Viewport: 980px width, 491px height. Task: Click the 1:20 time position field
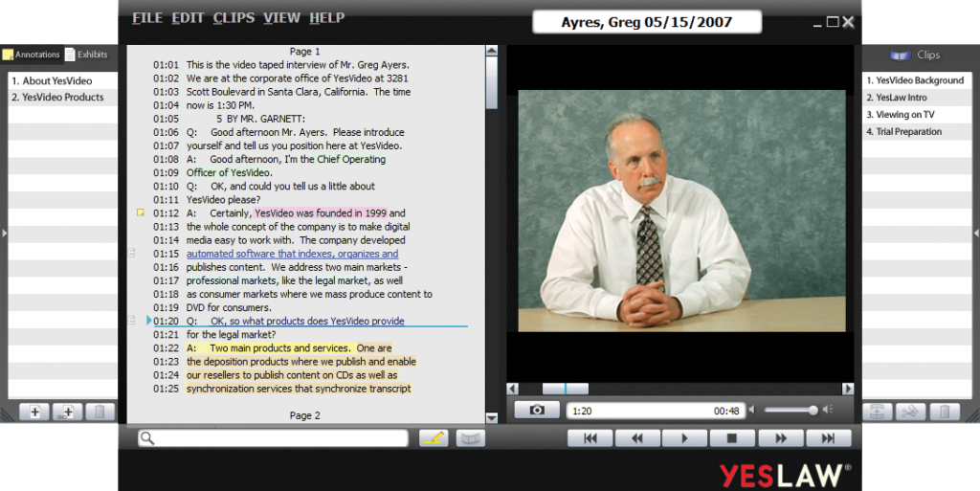click(x=655, y=411)
